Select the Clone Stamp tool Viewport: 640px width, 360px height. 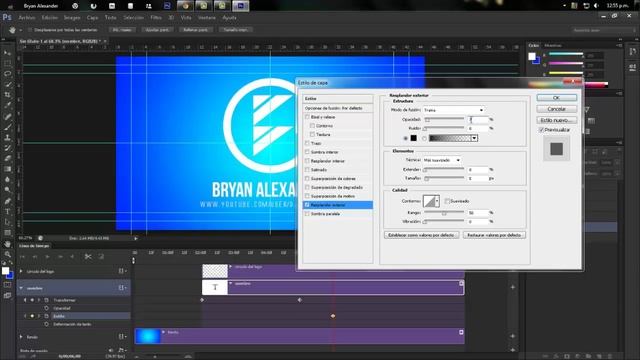coord(7,138)
